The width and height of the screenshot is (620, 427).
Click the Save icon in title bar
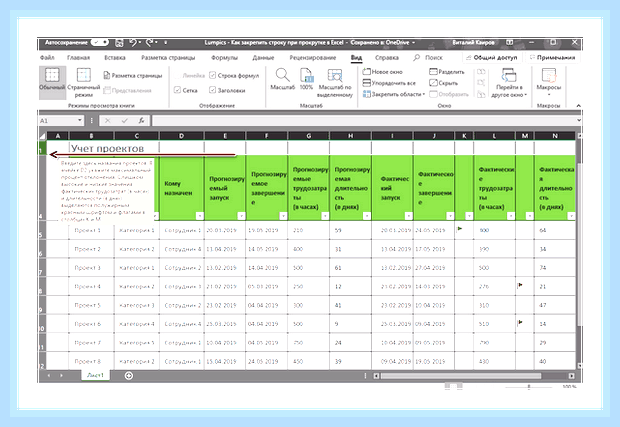click(119, 43)
